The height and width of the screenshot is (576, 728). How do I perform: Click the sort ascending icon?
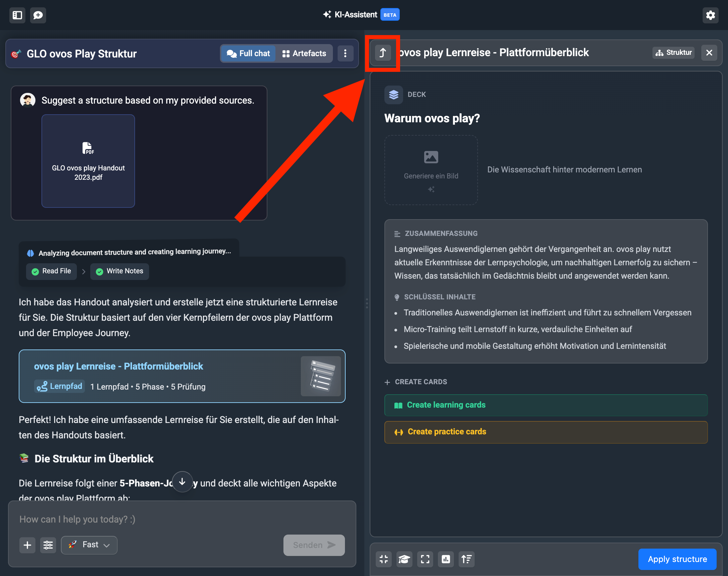[x=467, y=559]
